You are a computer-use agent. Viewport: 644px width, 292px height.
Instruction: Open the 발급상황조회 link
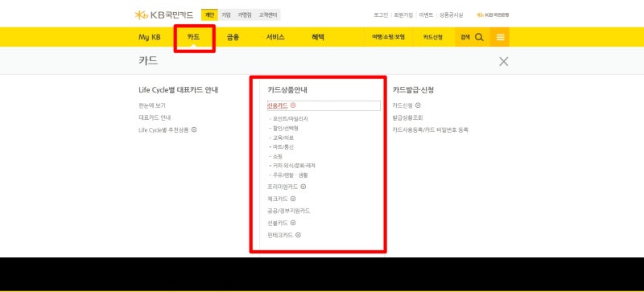[x=408, y=118]
